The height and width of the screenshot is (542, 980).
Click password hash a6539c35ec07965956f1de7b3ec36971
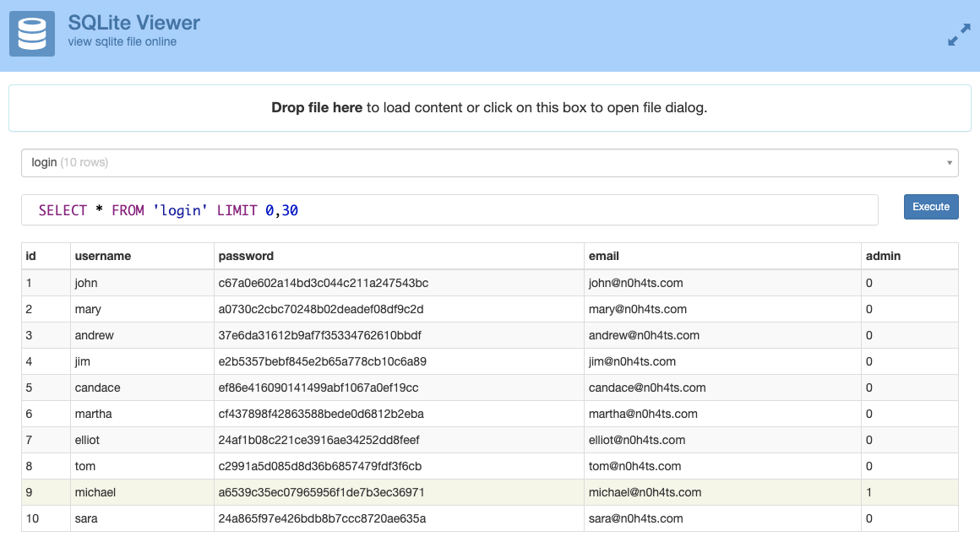point(321,493)
